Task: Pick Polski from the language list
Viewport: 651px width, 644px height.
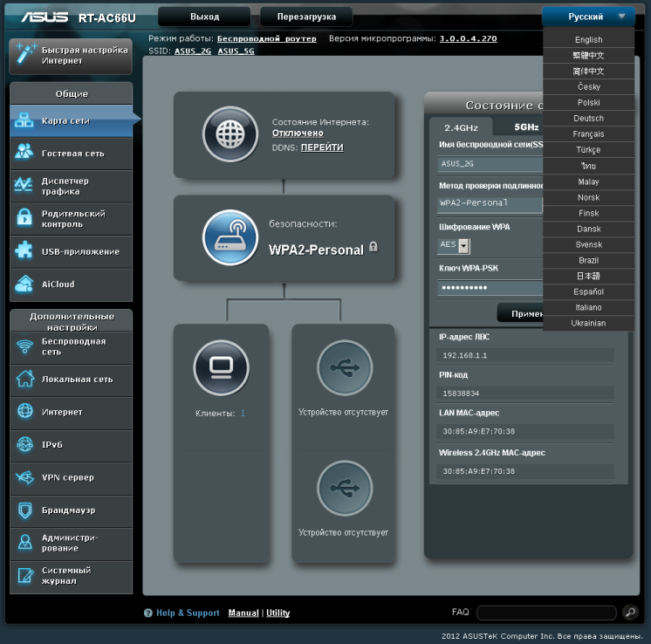Action: pos(588,103)
